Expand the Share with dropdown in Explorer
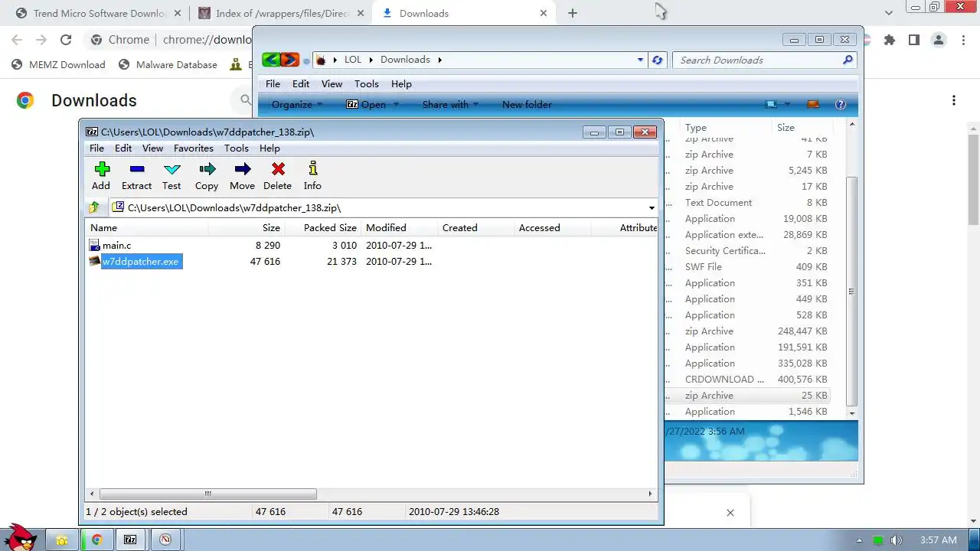The height and width of the screenshot is (551, 980). 475,104
